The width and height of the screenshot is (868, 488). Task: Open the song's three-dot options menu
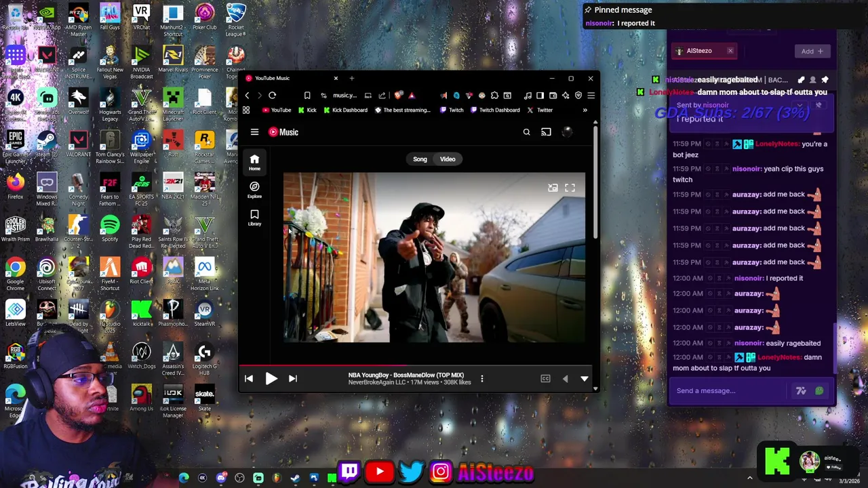pyautogui.click(x=482, y=379)
